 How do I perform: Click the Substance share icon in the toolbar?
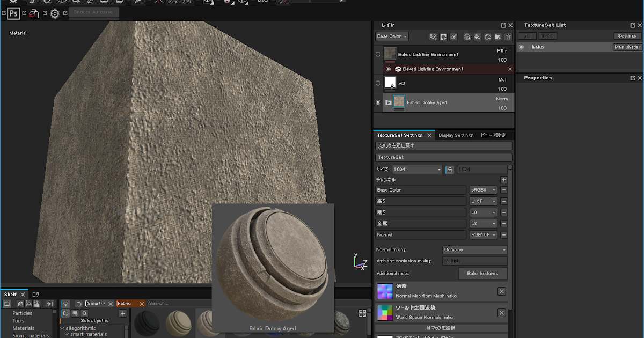click(x=54, y=13)
